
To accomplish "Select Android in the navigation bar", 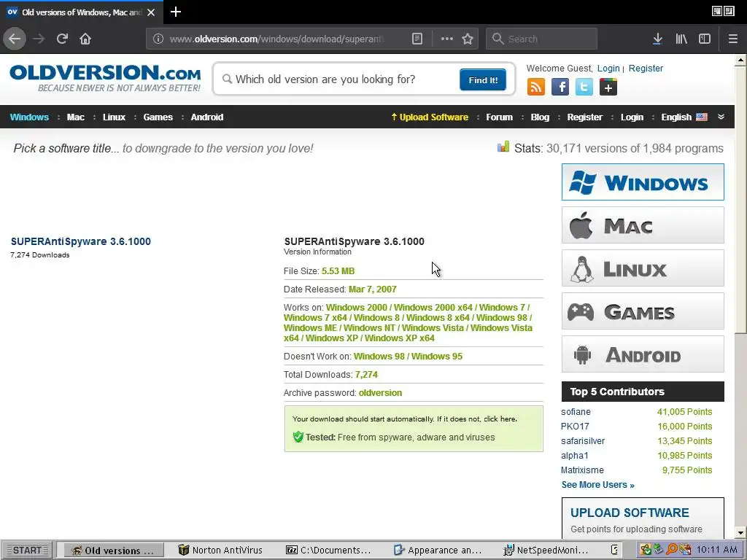I will tap(207, 117).
